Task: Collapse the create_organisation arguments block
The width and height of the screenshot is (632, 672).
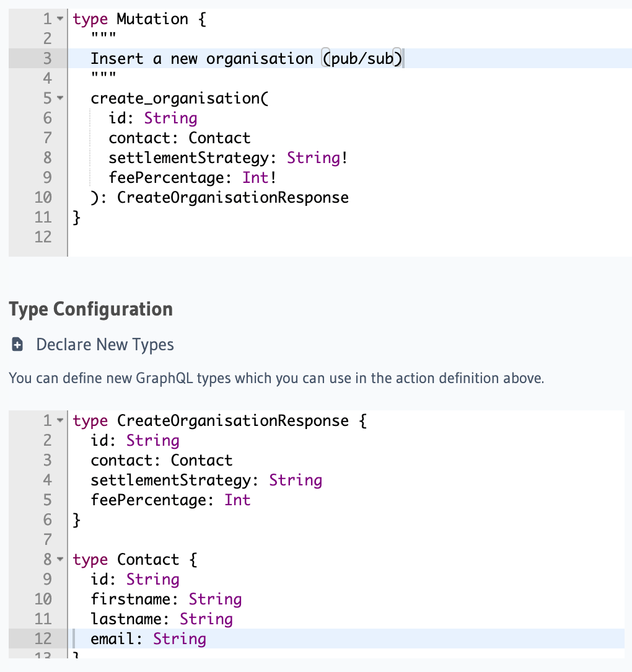Action: [x=59, y=98]
